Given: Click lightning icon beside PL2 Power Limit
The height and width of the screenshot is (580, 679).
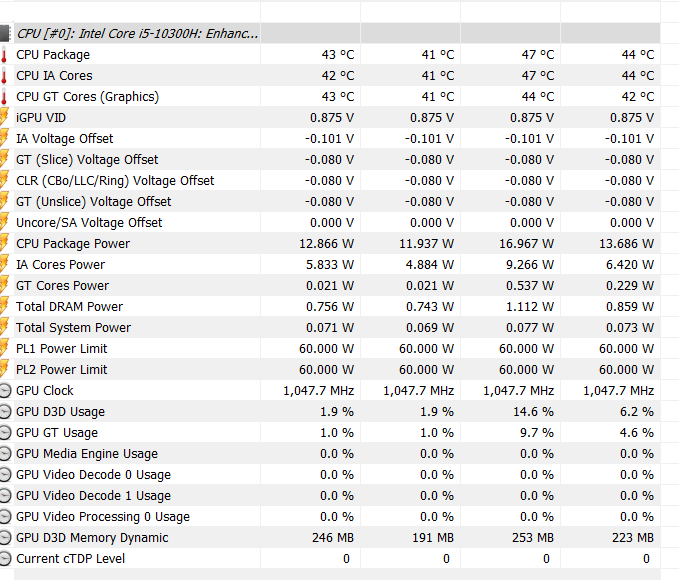Looking at the screenshot, I should tap(4, 370).
